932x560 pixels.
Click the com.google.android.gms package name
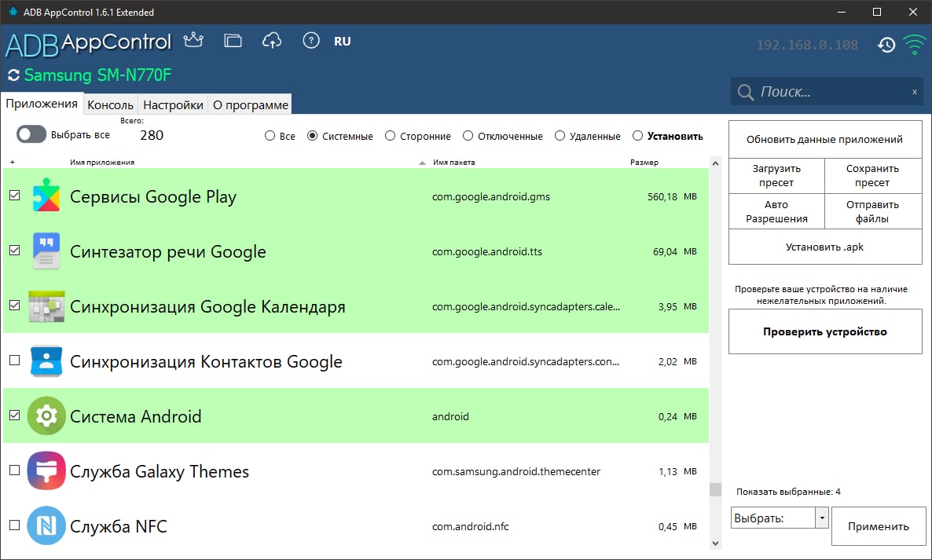click(x=491, y=196)
